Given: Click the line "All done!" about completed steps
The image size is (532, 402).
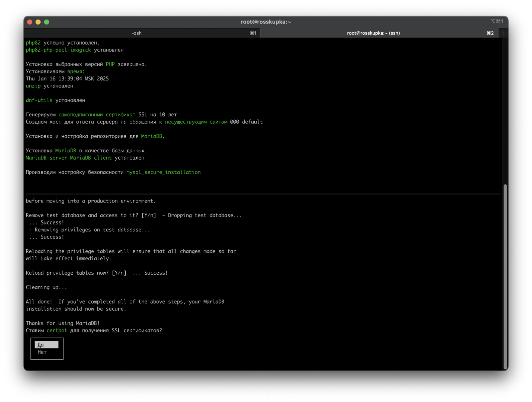Looking at the screenshot, I should point(125,302).
